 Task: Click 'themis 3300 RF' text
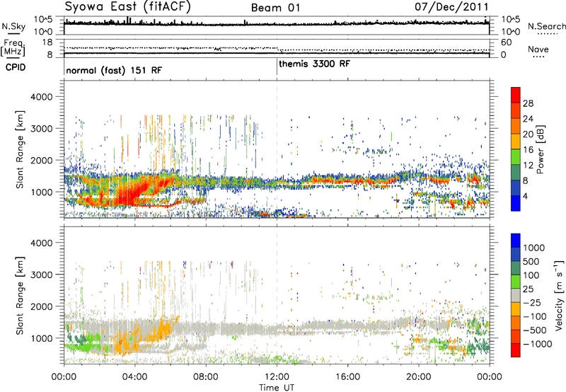pos(314,64)
